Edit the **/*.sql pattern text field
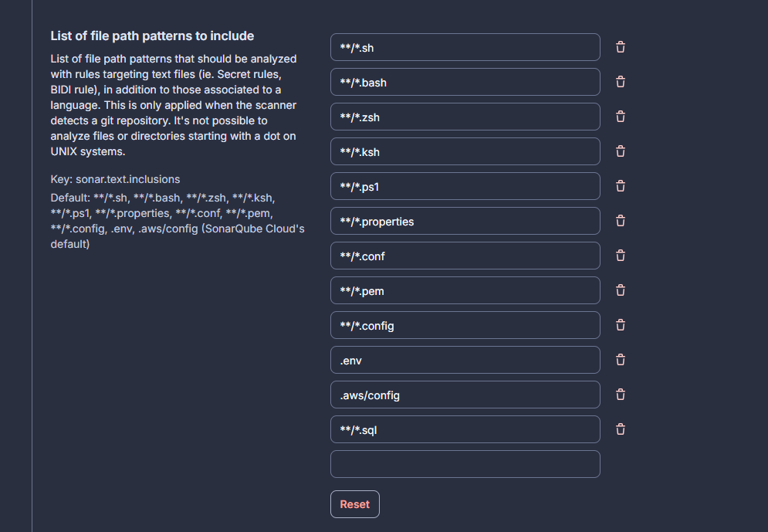The height and width of the screenshot is (532, 768). tap(465, 429)
